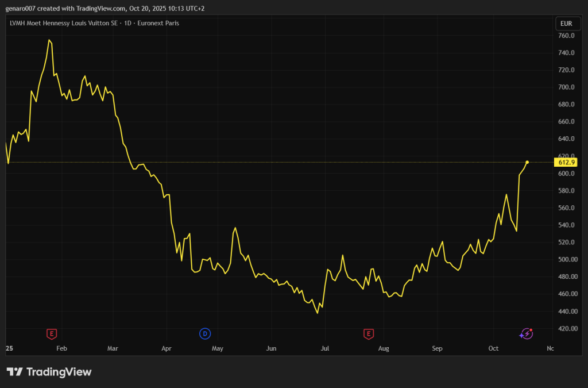
Task: Click the blue dividend D marker
Action: click(205, 333)
